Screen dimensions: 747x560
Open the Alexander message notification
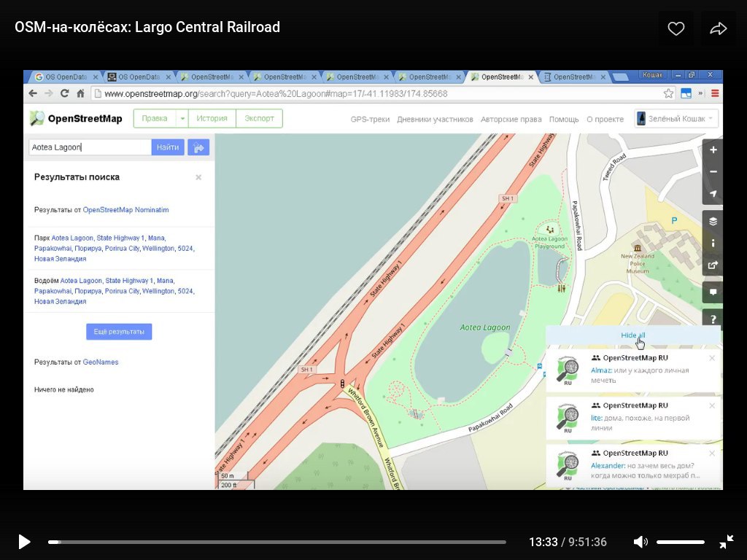click(x=634, y=466)
